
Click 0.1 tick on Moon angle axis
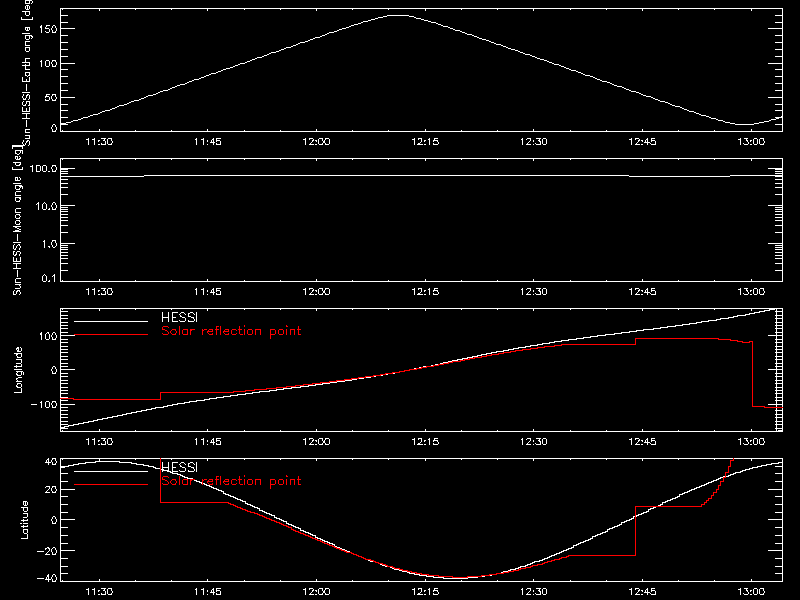click(49, 278)
